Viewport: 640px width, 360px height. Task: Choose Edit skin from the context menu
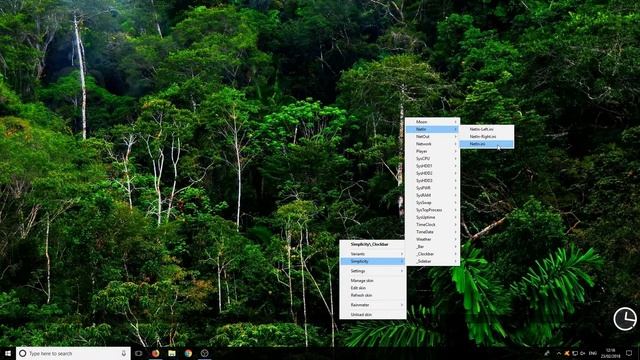(x=373, y=288)
